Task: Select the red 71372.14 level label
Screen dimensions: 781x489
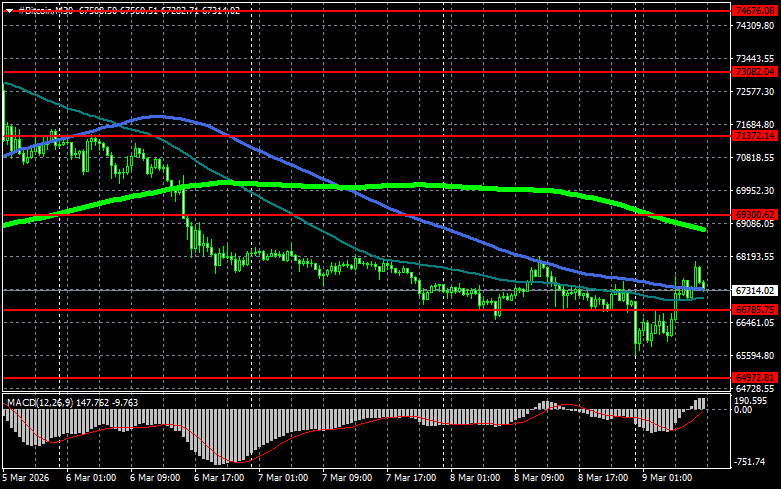Action: (755, 135)
